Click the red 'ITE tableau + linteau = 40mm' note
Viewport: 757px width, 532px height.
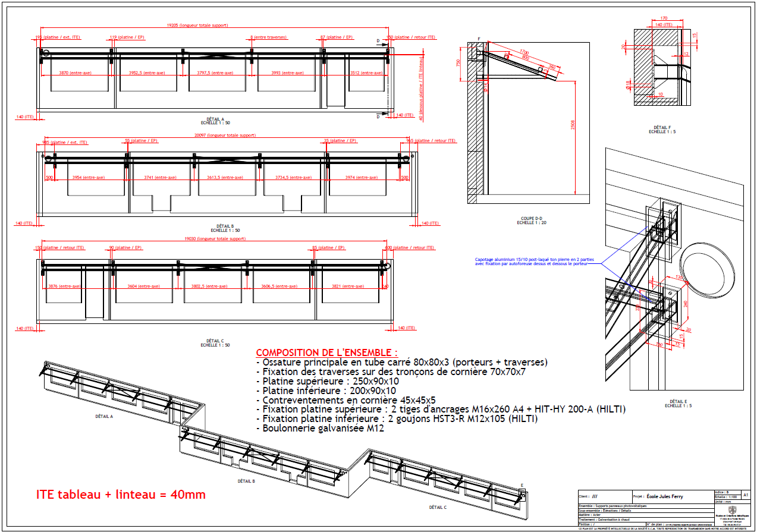pos(119,495)
